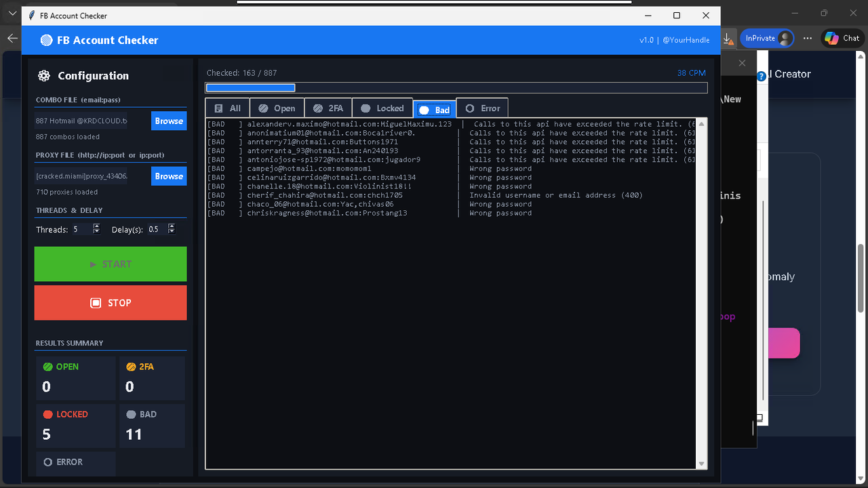
Task: Switch to the Error results tab
Action: pyautogui.click(x=482, y=108)
